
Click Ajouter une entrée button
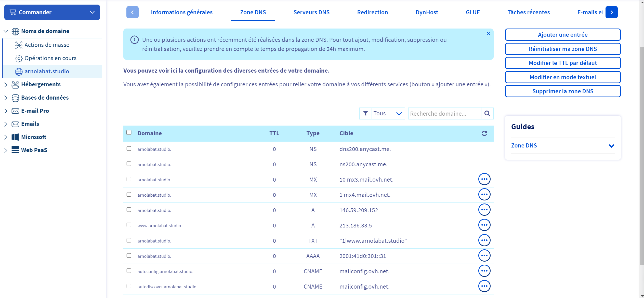click(x=562, y=35)
